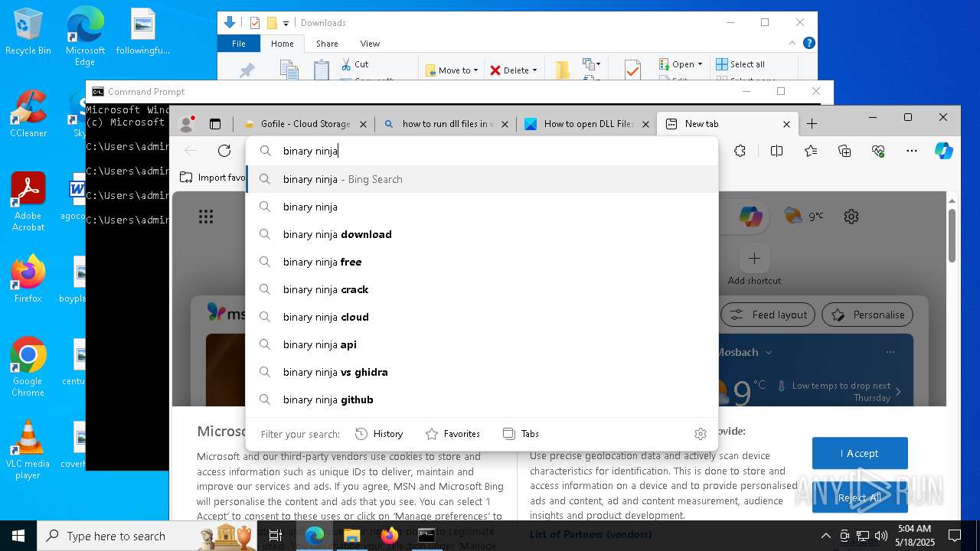Open Edge Settings and more ellipsis
This screenshot has height=551, width=980.
tap(911, 152)
